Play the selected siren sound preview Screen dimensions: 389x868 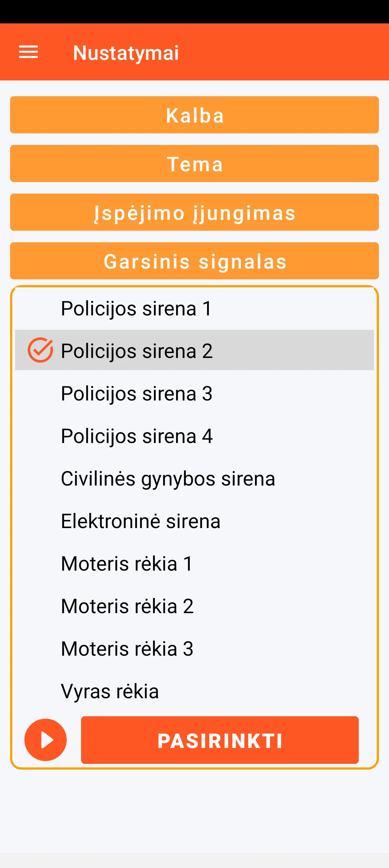point(45,740)
